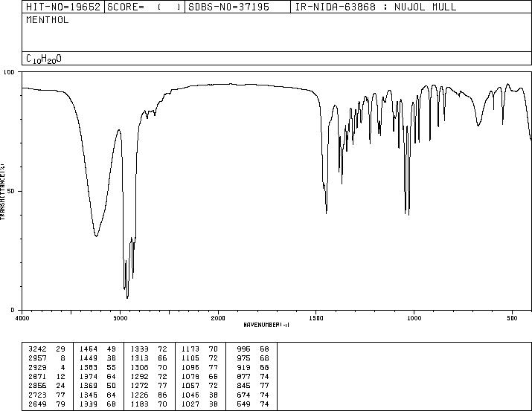
Task: Pick the 1272 entry in the peak list
Action: pyautogui.click(x=139, y=386)
